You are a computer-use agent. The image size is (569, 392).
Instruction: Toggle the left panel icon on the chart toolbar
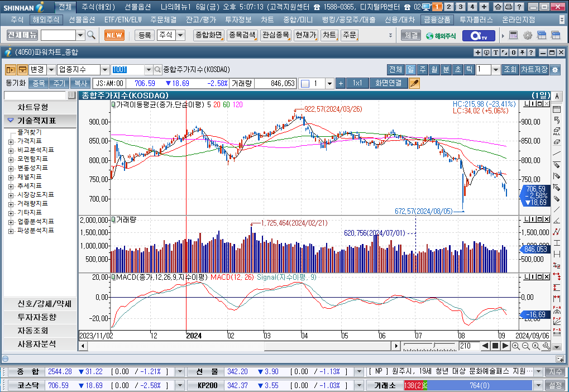pos(10,70)
